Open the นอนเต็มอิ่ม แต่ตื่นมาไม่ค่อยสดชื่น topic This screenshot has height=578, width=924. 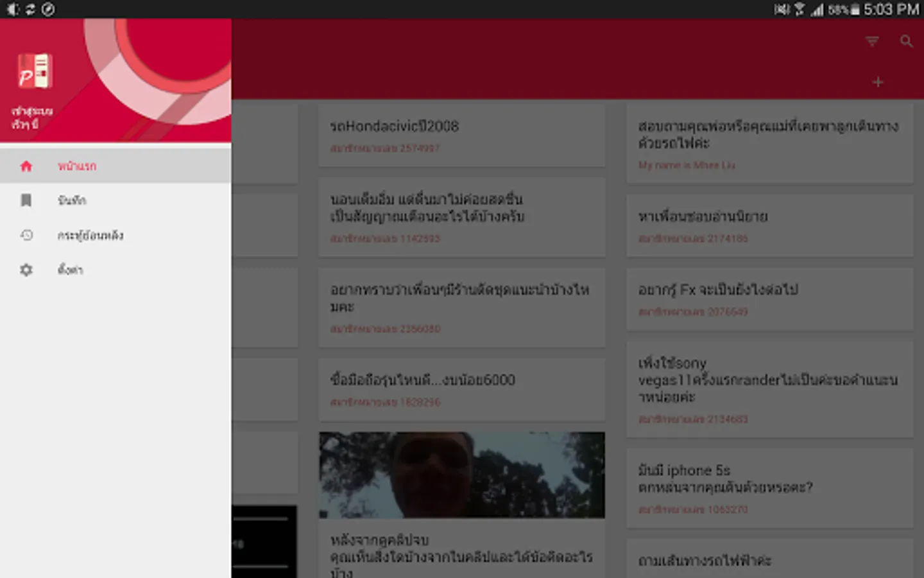[461, 217]
